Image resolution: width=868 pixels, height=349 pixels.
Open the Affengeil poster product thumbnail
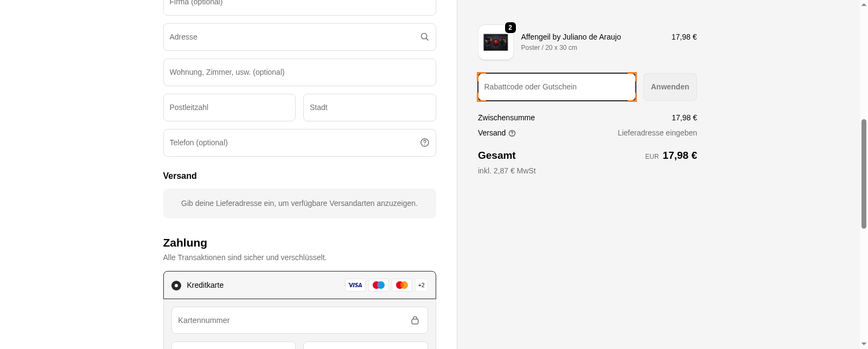[496, 42]
